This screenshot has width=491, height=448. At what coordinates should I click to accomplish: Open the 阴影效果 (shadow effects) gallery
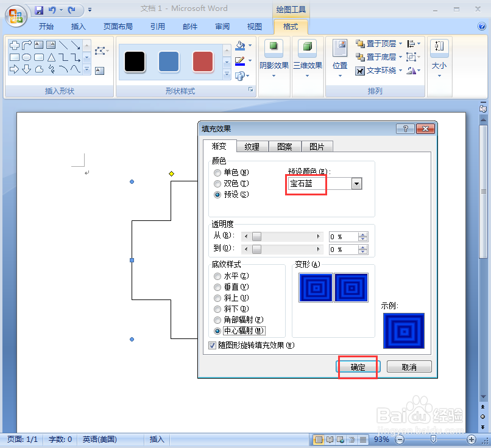coord(274,58)
